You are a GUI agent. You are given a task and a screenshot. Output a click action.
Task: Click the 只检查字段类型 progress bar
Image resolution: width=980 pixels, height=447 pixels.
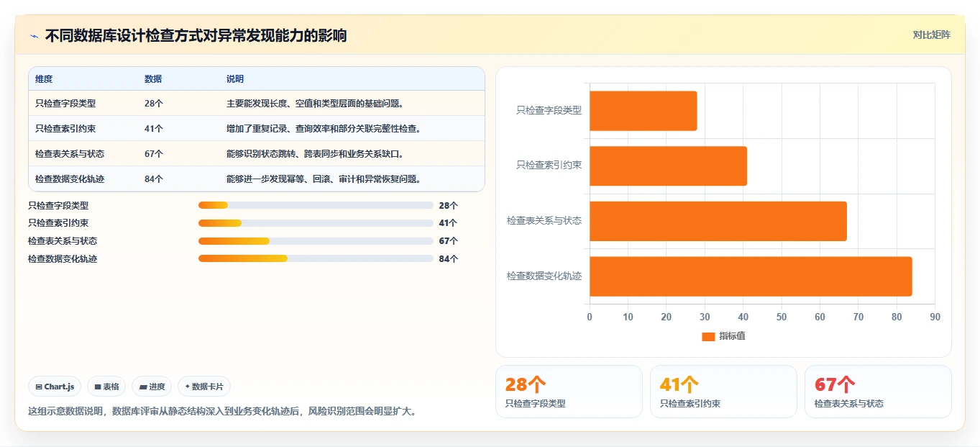click(316, 205)
